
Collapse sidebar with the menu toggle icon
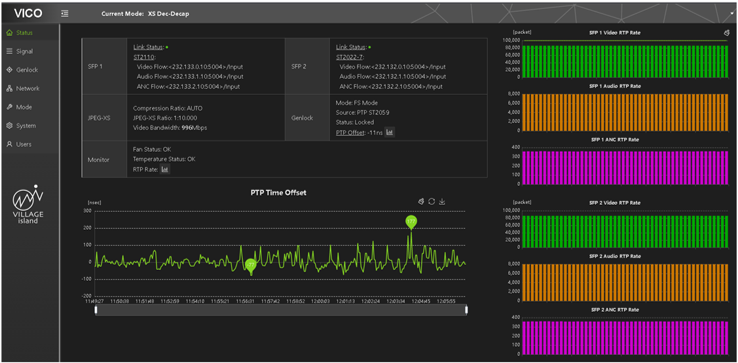pyautogui.click(x=65, y=14)
